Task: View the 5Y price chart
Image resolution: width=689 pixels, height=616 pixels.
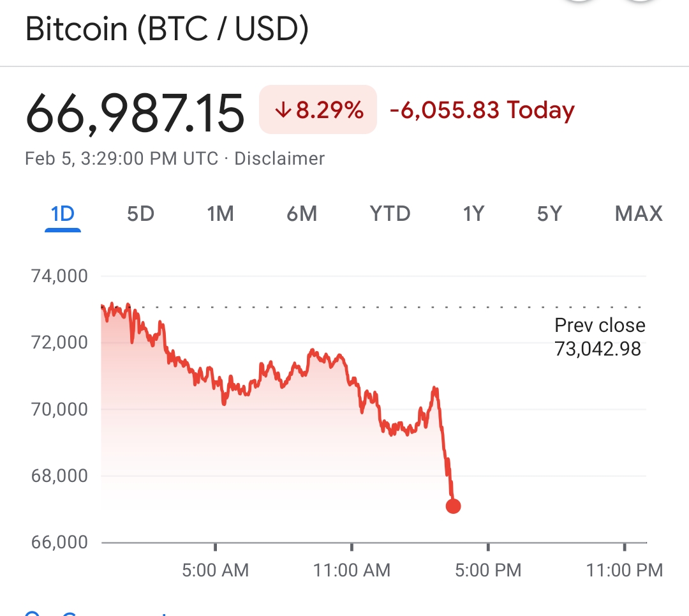Action: [x=549, y=214]
